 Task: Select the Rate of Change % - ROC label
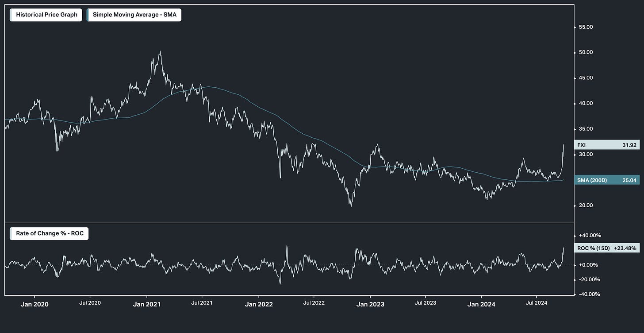[49, 233]
